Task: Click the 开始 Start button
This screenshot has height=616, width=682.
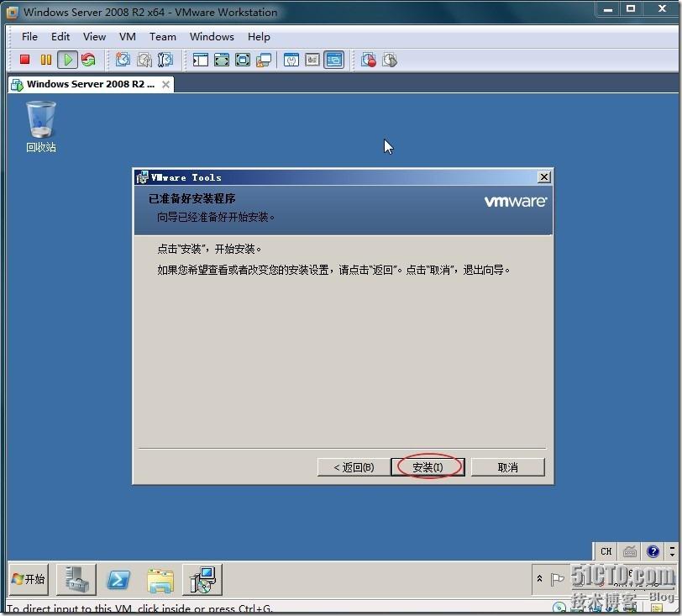Action: point(29,579)
